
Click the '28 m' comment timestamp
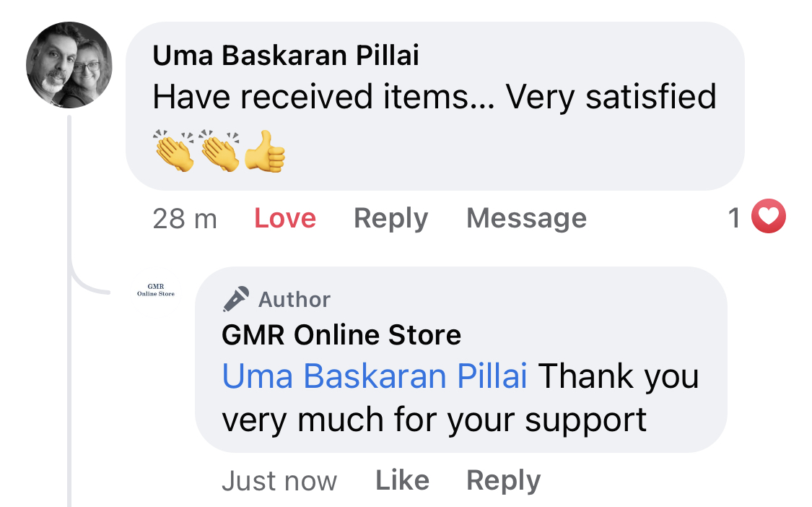click(185, 219)
